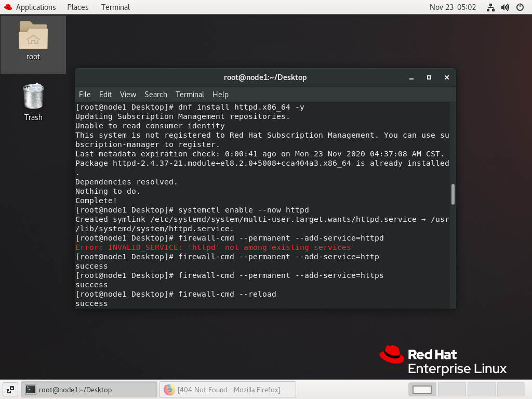
Task: Open the Places menu
Action: tap(78, 7)
